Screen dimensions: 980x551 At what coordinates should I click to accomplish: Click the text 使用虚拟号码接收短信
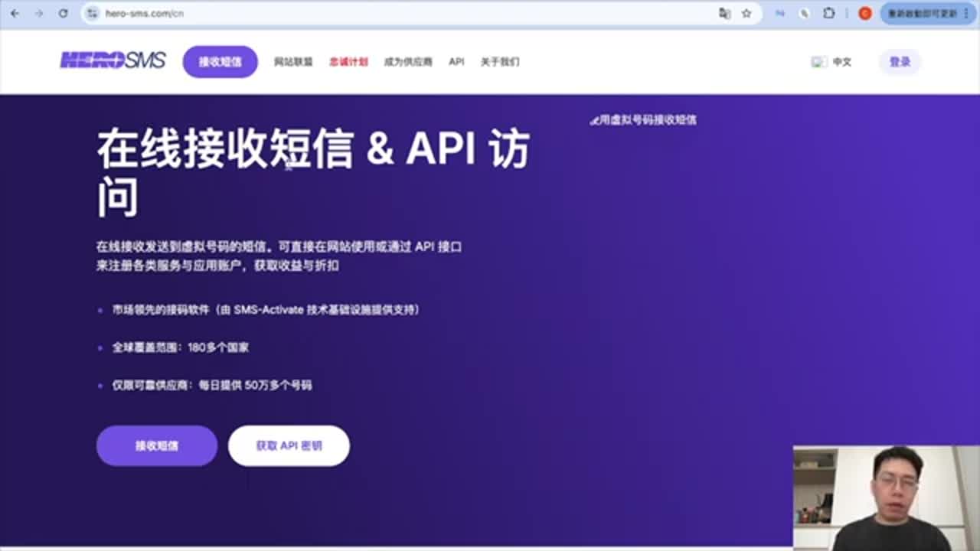[643, 120]
